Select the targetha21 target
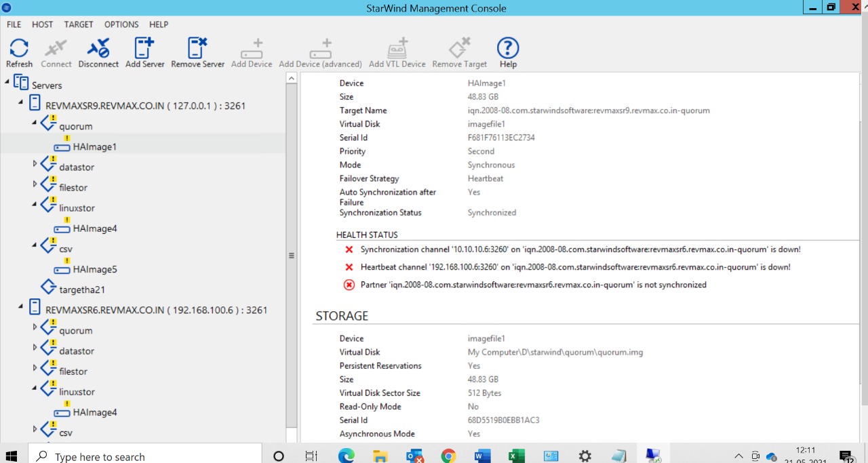 (x=82, y=289)
